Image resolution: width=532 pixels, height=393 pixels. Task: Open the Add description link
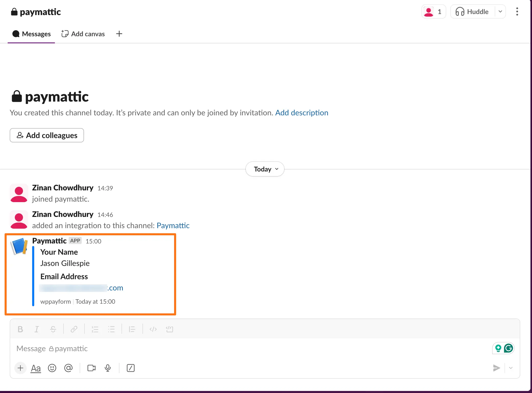[x=301, y=113]
